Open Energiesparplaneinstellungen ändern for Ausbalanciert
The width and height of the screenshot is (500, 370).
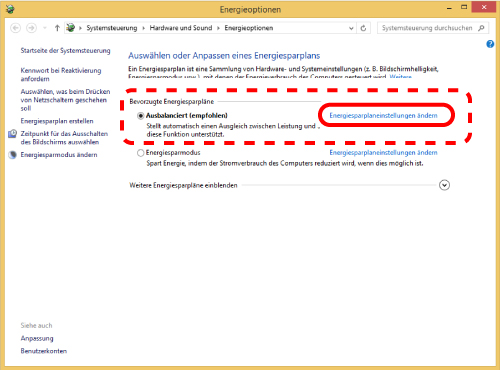(x=383, y=115)
